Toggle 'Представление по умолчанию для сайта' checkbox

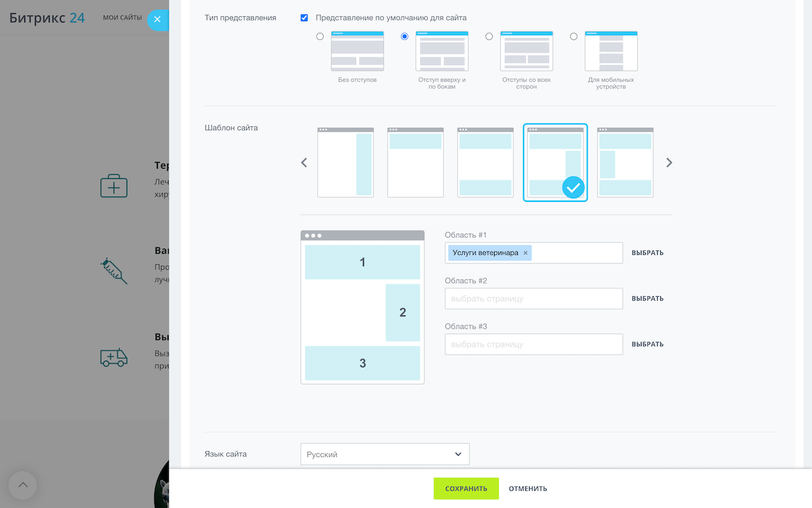(x=304, y=18)
